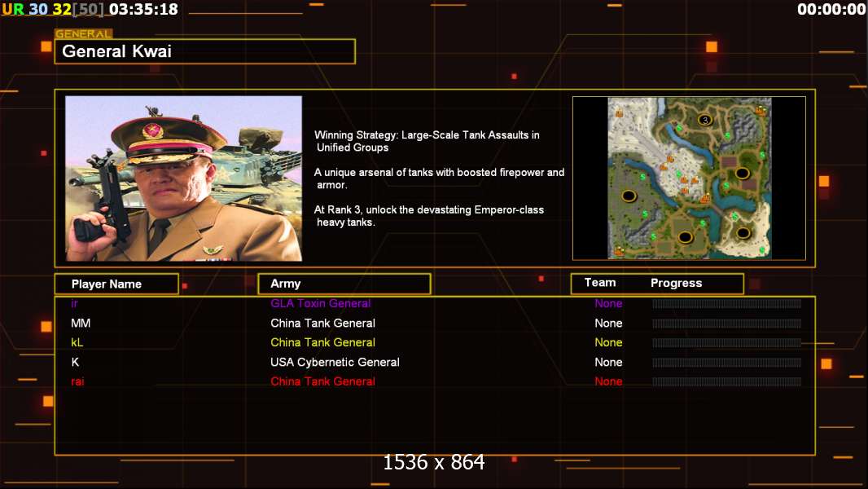This screenshot has height=489, width=868.
Task: Click the Rank 3 Emperor-class tanks text
Action: pyautogui.click(x=429, y=216)
